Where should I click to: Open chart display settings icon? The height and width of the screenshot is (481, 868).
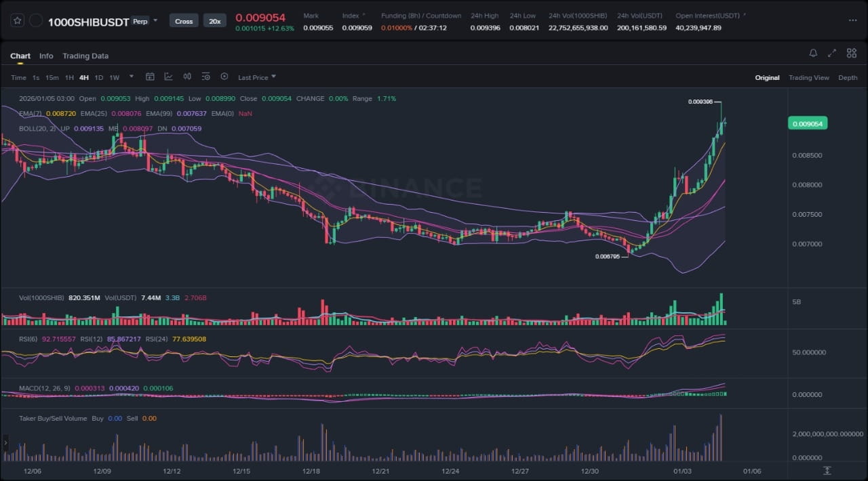coord(205,77)
